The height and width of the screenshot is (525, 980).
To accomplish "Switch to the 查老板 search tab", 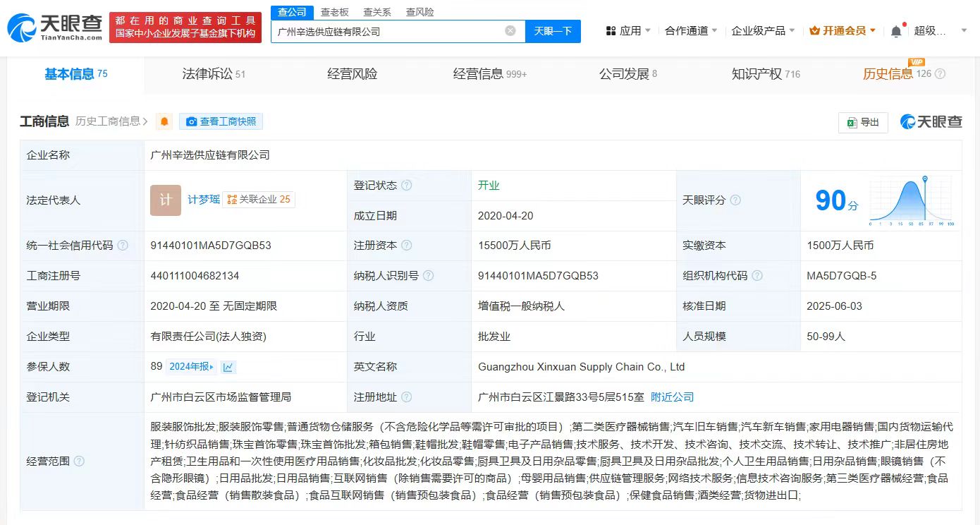I will (335, 12).
